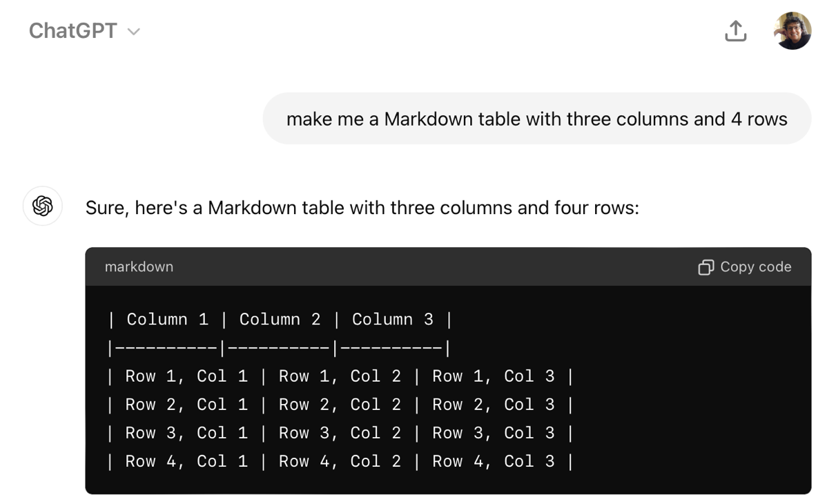The width and height of the screenshot is (827, 504).
Task: Click "Column 2" in the code block
Action: (x=280, y=320)
